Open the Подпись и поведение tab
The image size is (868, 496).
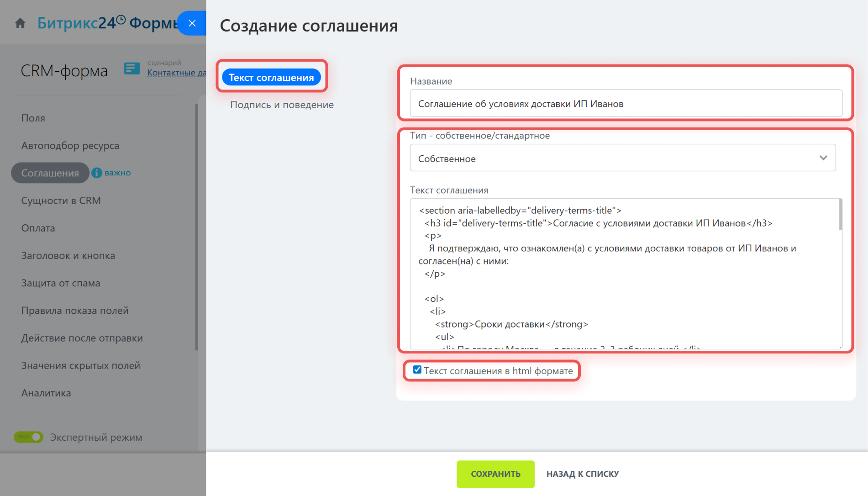point(282,105)
